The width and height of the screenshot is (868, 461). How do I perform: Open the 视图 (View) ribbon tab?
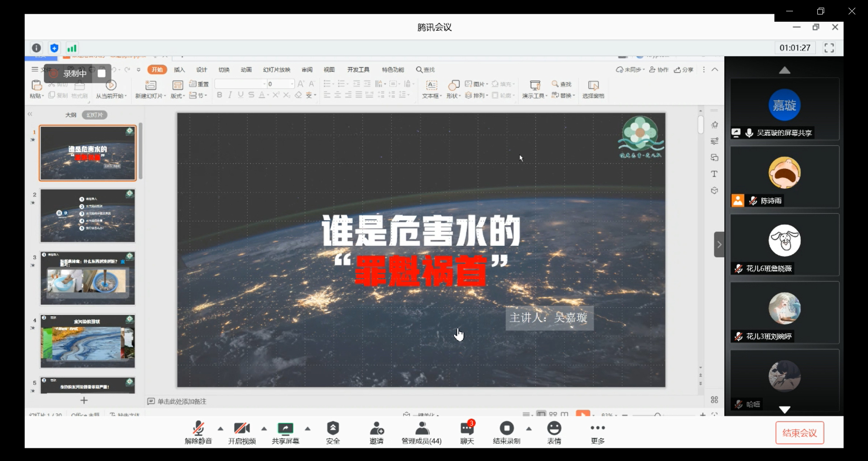(x=329, y=70)
